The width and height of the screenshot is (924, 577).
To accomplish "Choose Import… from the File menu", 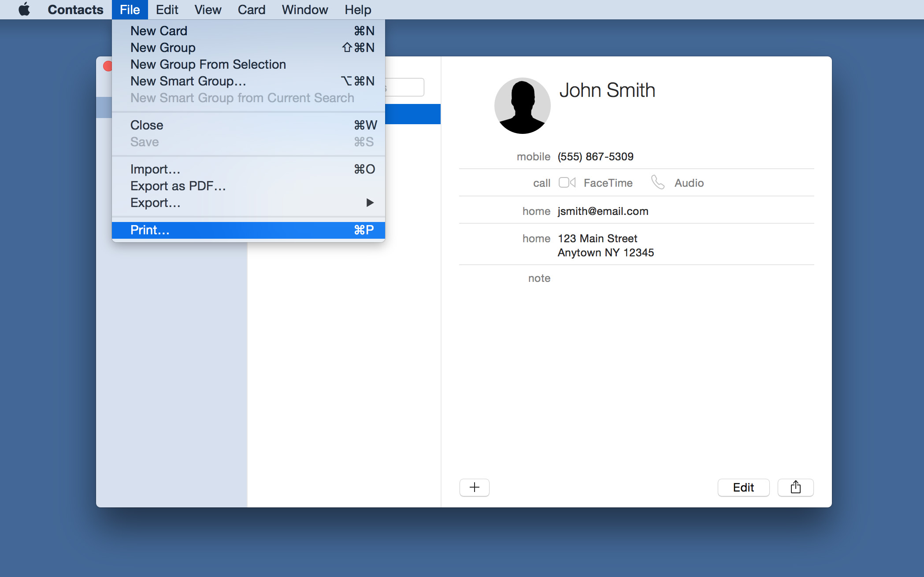I will click(249, 169).
